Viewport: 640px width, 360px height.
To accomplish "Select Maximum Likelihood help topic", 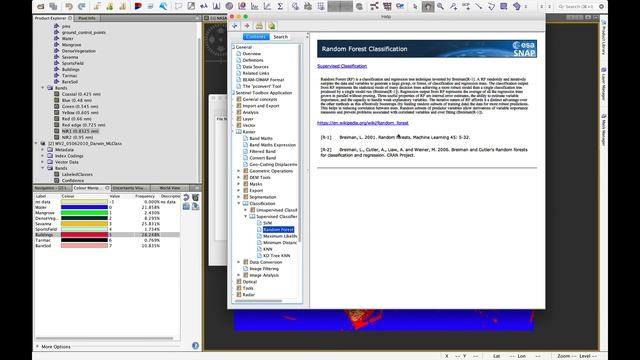I will click(280, 236).
